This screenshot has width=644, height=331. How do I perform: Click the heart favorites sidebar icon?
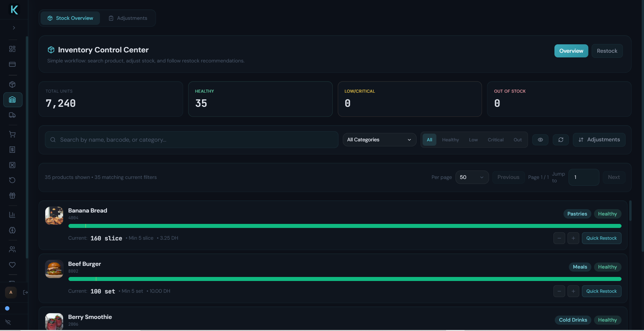[x=12, y=265]
